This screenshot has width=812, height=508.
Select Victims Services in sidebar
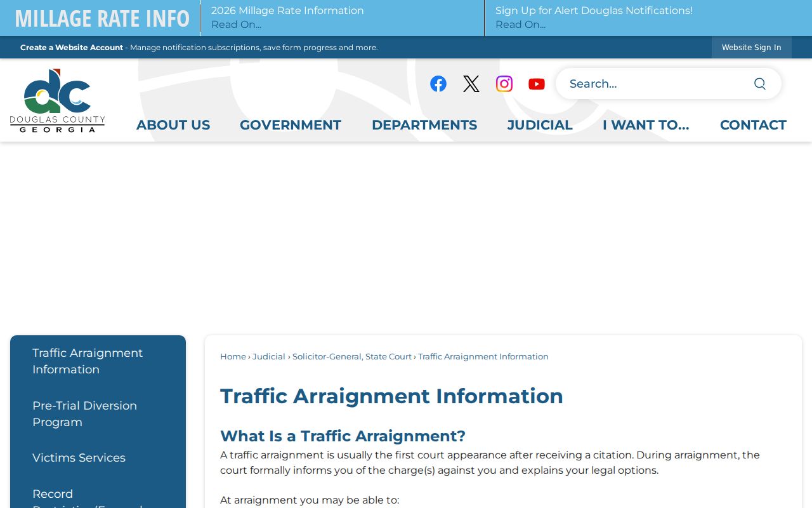pos(98,458)
